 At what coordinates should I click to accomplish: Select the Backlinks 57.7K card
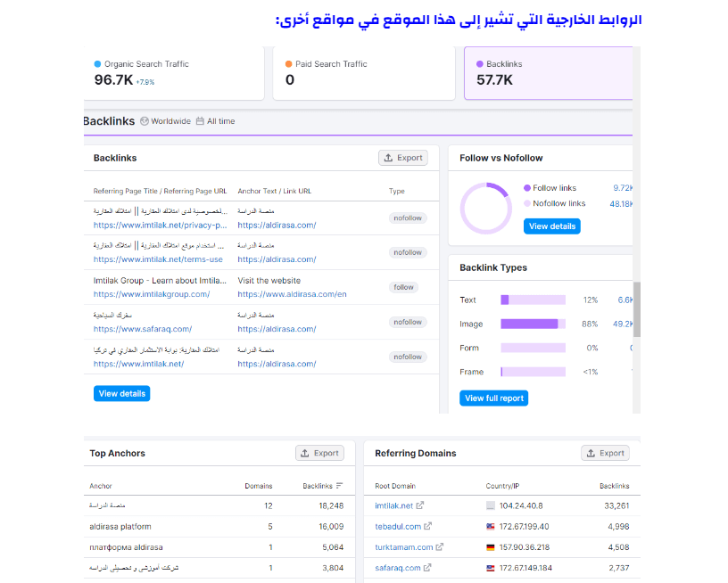point(549,73)
